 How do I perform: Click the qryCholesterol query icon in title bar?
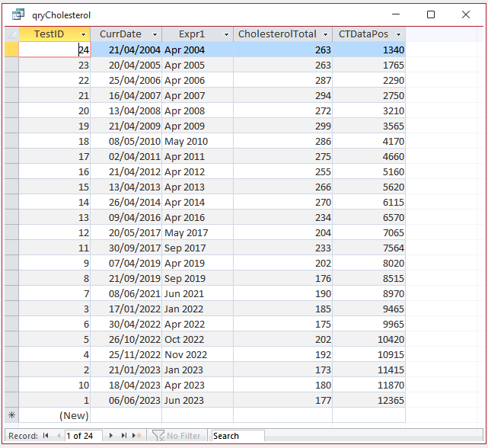point(18,14)
